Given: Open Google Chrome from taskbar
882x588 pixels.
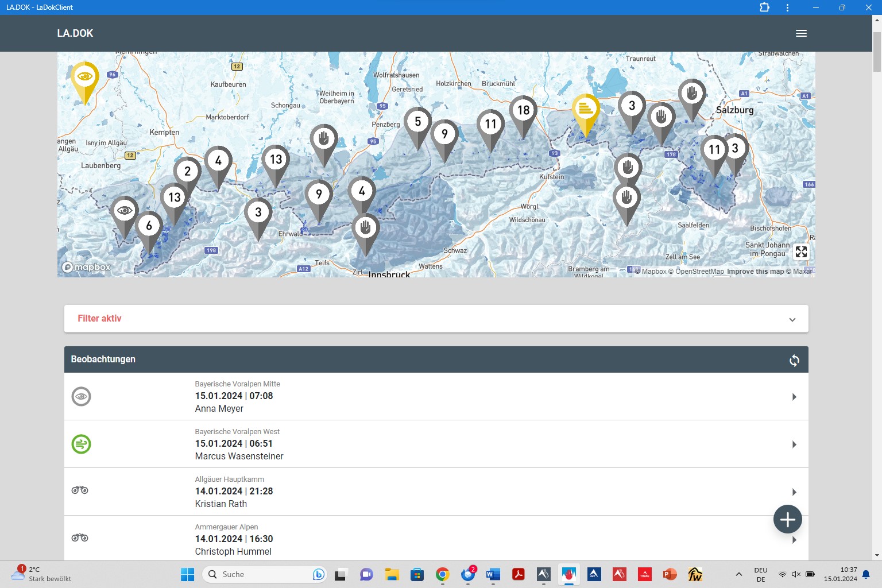Looking at the screenshot, I should (442, 574).
